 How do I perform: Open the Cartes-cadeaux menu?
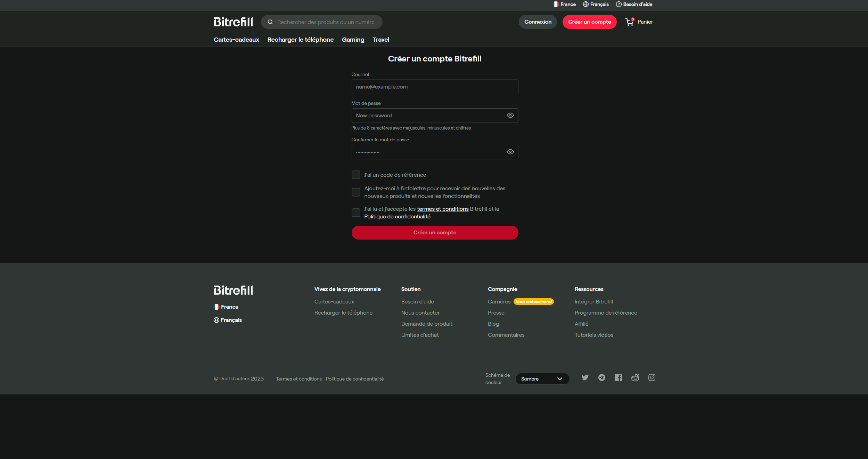point(236,40)
